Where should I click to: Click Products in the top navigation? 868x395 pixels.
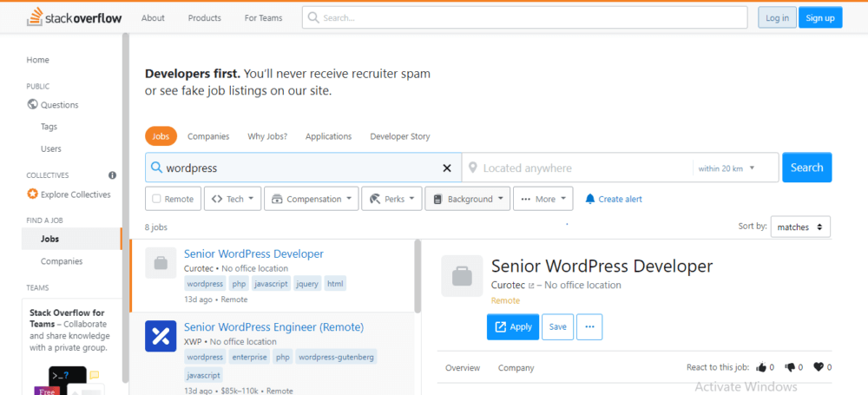204,17
